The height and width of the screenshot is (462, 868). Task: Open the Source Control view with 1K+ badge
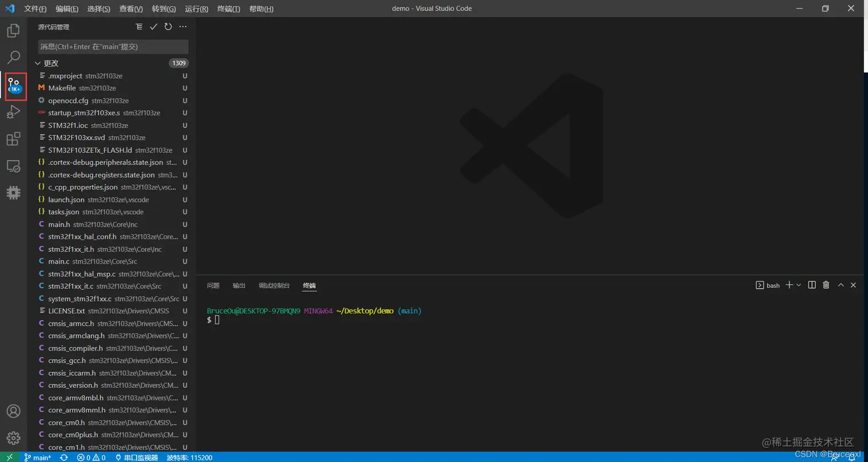pos(14,85)
